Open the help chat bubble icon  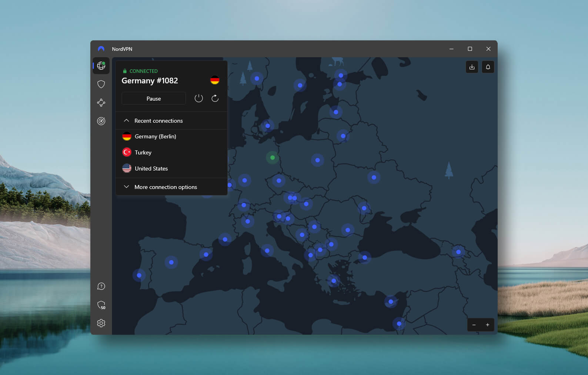point(101,286)
